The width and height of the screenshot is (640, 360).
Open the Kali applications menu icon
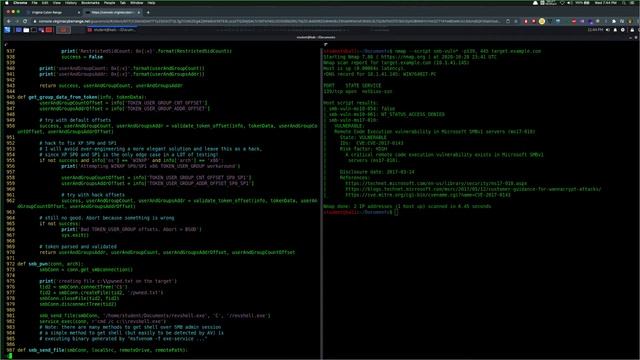click(7, 30)
